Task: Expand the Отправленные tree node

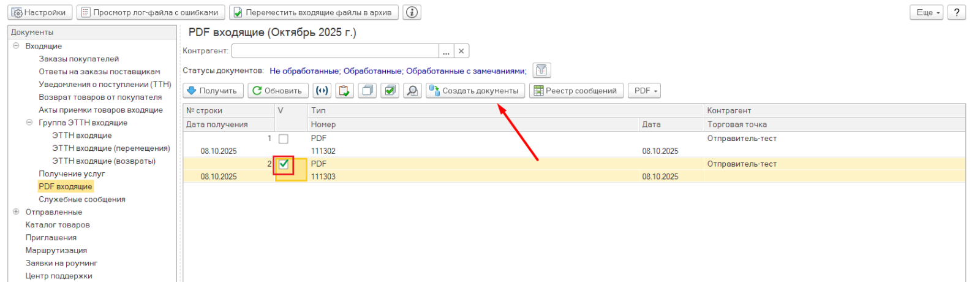Action: tap(16, 212)
